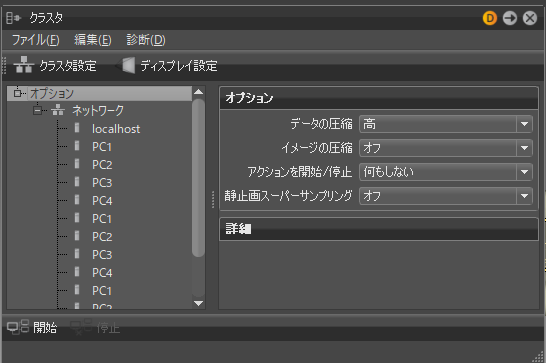Open the 診断(D) menu

pos(146,40)
